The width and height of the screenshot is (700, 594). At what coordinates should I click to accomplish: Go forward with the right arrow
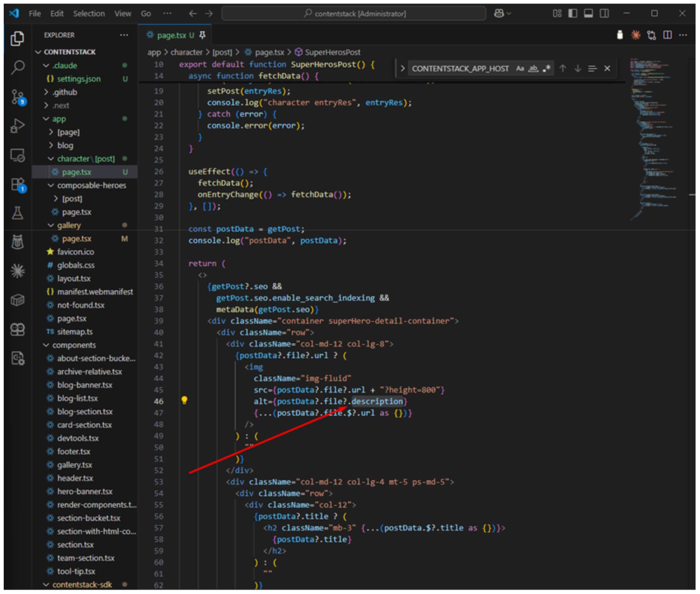[209, 13]
